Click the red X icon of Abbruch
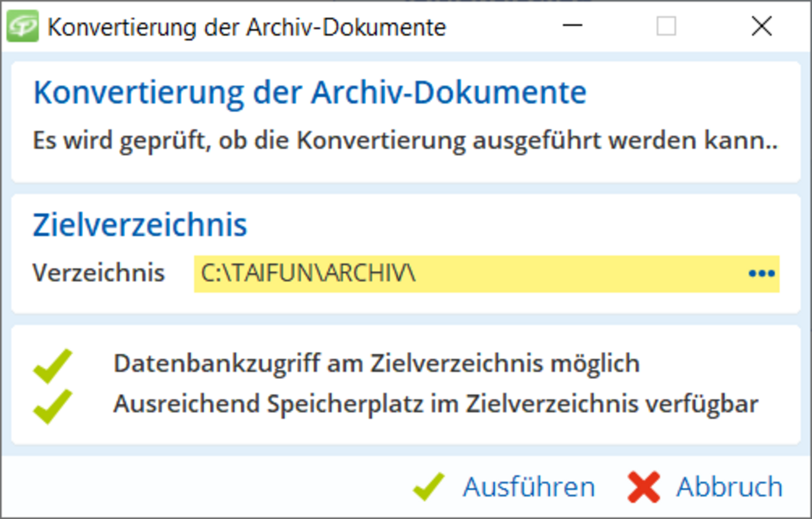Viewport: 812px width, 519px height. click(644, 487)
